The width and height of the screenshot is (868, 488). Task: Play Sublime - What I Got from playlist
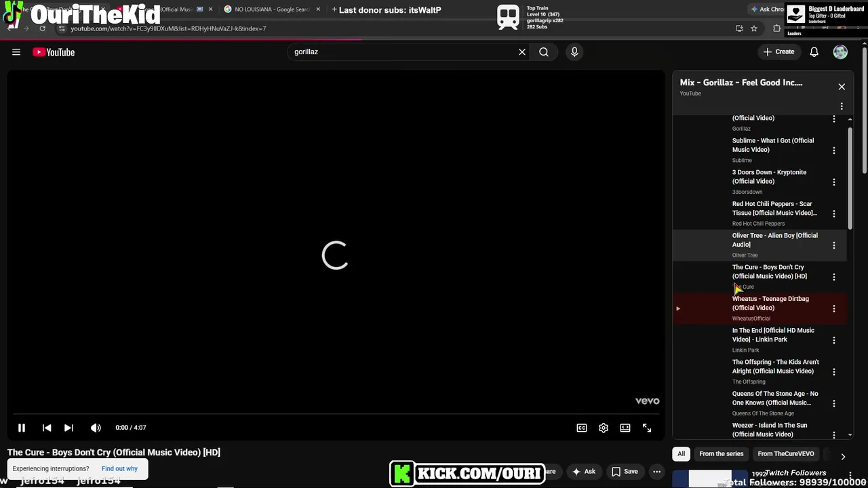click(759, 150)
